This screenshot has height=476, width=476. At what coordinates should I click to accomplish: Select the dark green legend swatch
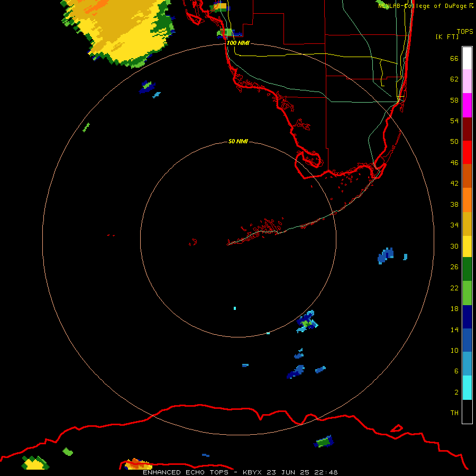coord(467,269)
